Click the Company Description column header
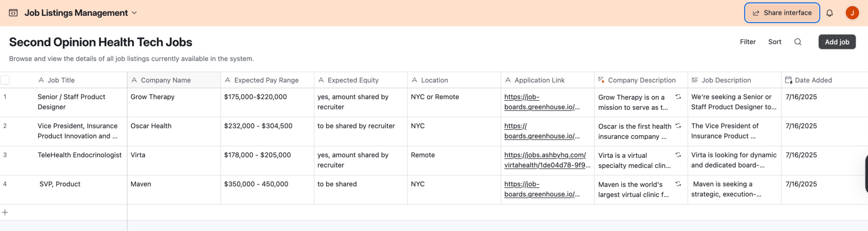The height and width of the screenshot is (231, 868). pos(641,80)
